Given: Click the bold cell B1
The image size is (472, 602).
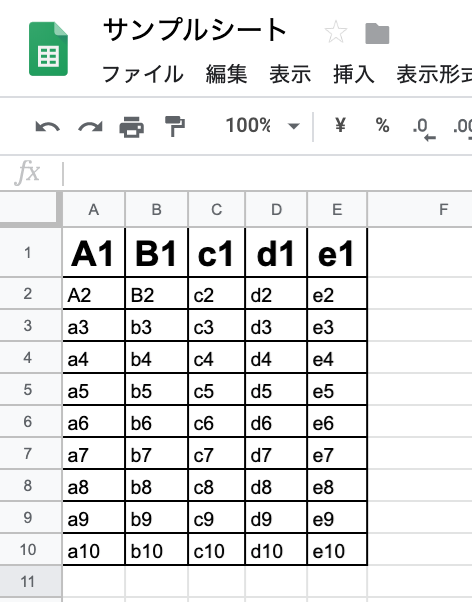Looking at the screenshot, I should point(157,253).
